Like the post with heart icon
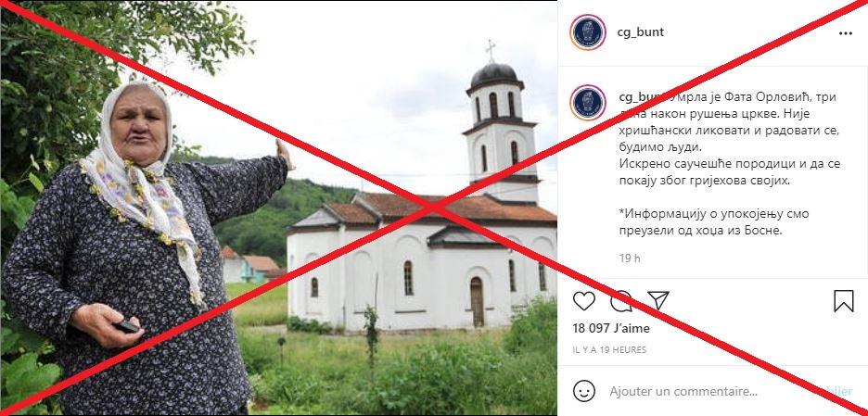The width and height of the screenshot is (868, 416). (x=583, y=301)
